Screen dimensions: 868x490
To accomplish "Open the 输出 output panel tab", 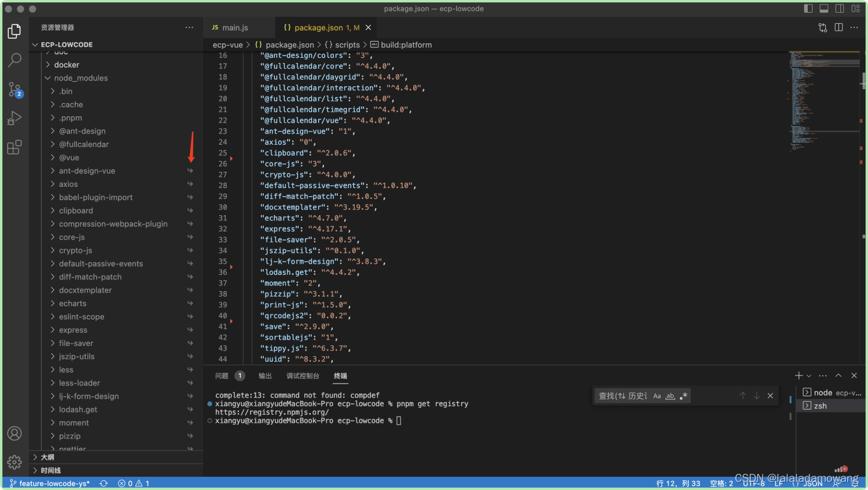I will pos(265,376).
